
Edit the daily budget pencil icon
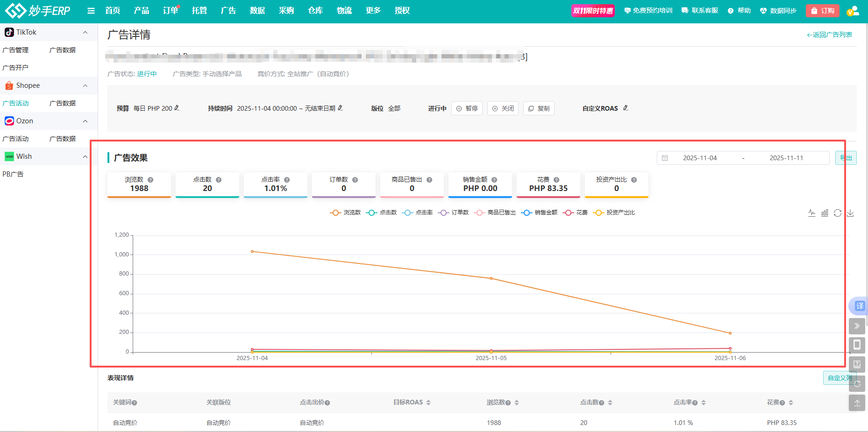[177, 108]
